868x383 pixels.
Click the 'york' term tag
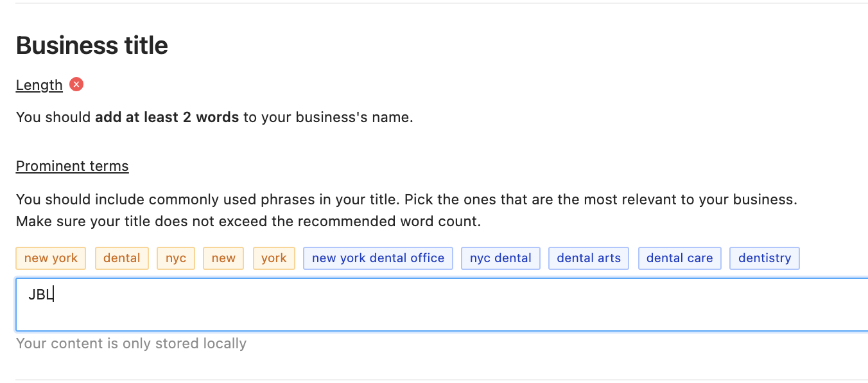[x=274, y=258]
